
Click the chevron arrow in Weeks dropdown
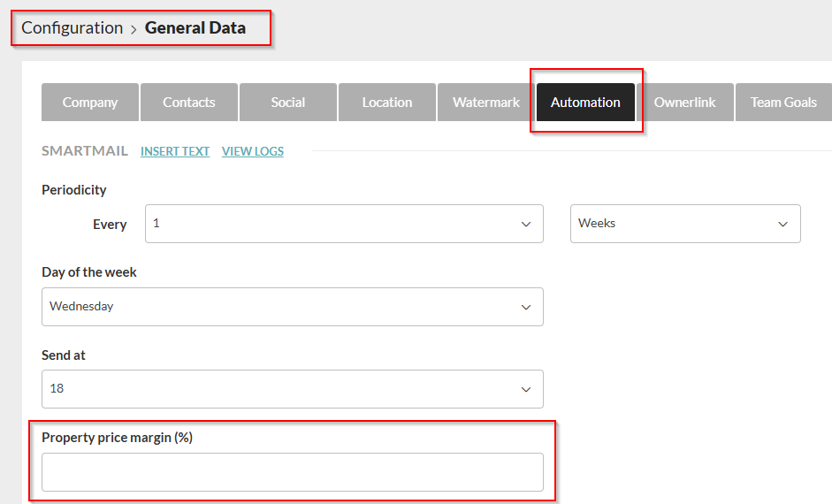782,225
